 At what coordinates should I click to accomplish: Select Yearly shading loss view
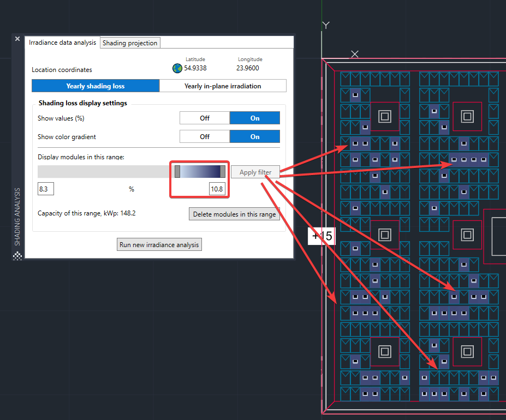coord(96,86)
